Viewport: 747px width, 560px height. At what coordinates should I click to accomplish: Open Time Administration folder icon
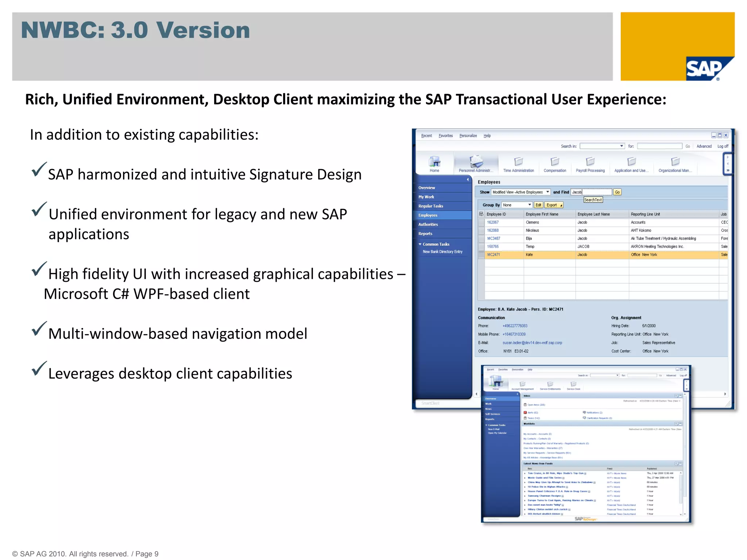point(518,162)
